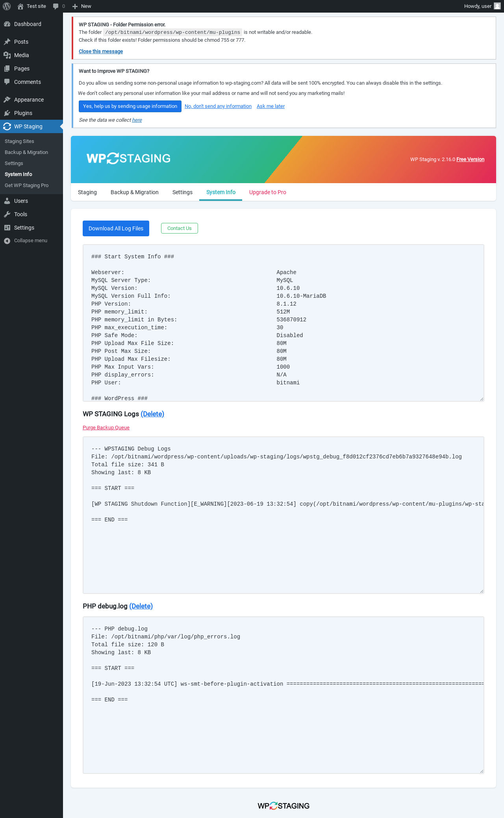Open the Dashboard gauge icon

[7, 24]
